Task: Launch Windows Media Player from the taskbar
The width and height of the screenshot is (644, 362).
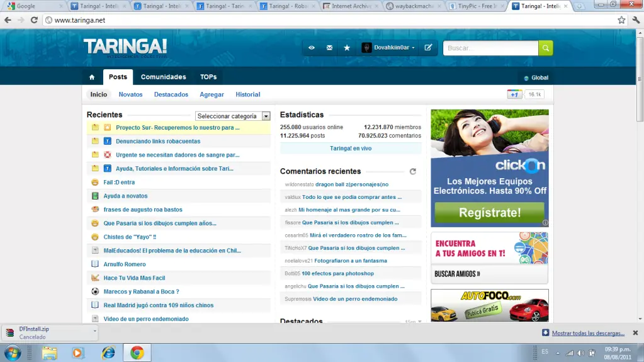Action: coord(77,353)
